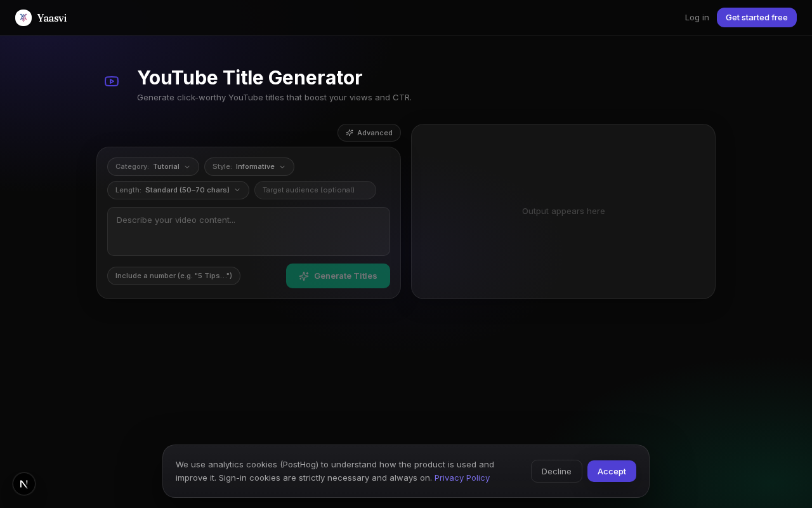The height and width of the screenshot is (508, 812).
Task: Open the Category dropdown set to Tutorial
Action: 153,166
